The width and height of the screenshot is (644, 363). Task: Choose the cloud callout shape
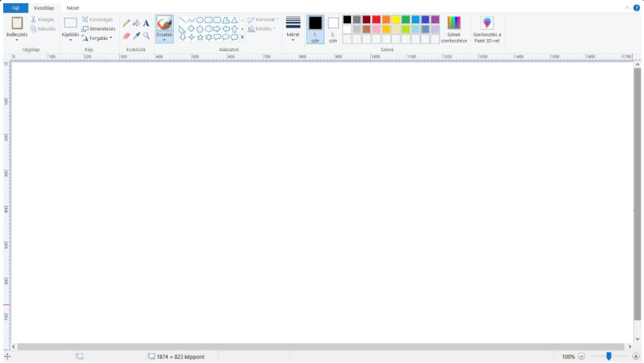point(234,37)
